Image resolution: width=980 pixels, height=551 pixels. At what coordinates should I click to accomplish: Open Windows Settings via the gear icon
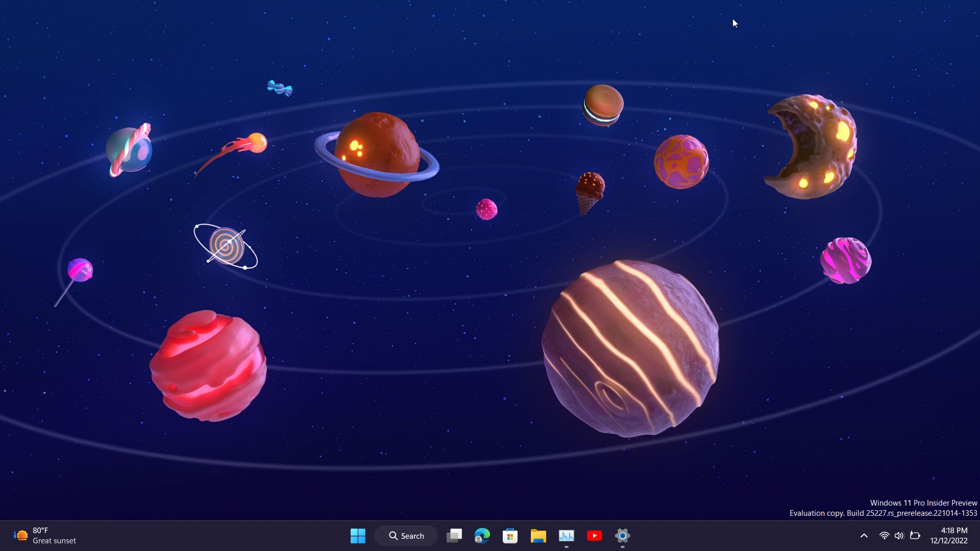(622, 536)
